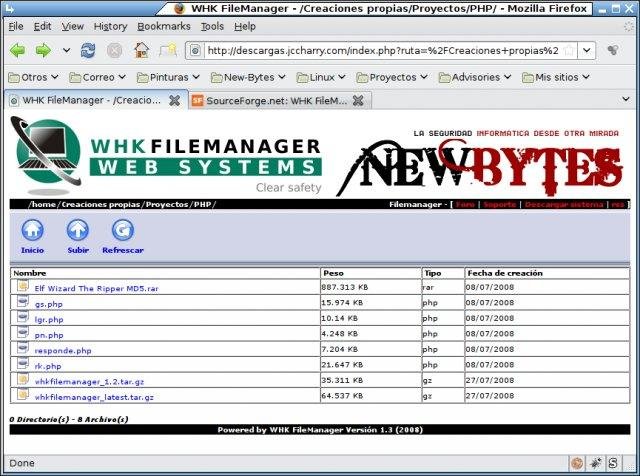Screen dimensions: 640x476
Task: Click the URL address field
Action: (x=383, y=51)
